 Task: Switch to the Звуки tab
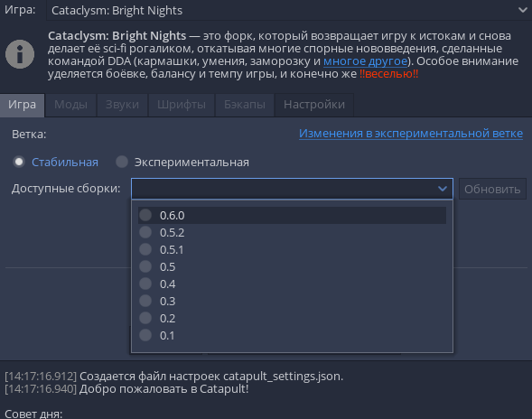click(122, 105)
